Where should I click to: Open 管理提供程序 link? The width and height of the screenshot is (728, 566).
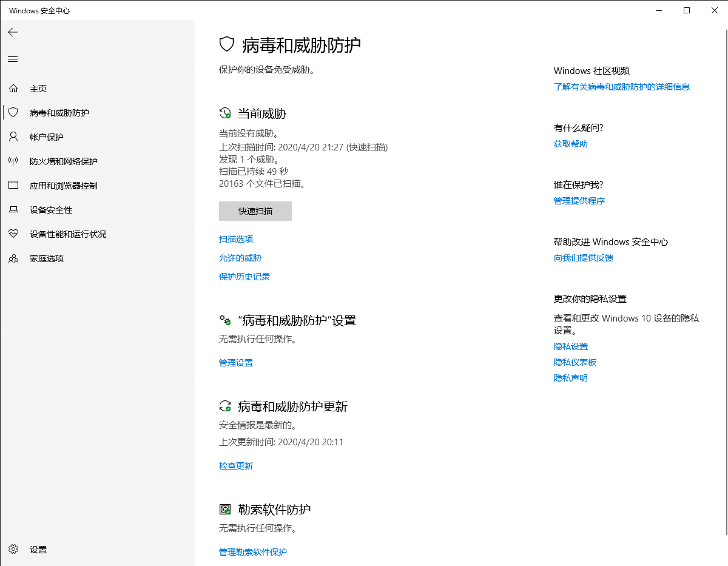(579, 201)
